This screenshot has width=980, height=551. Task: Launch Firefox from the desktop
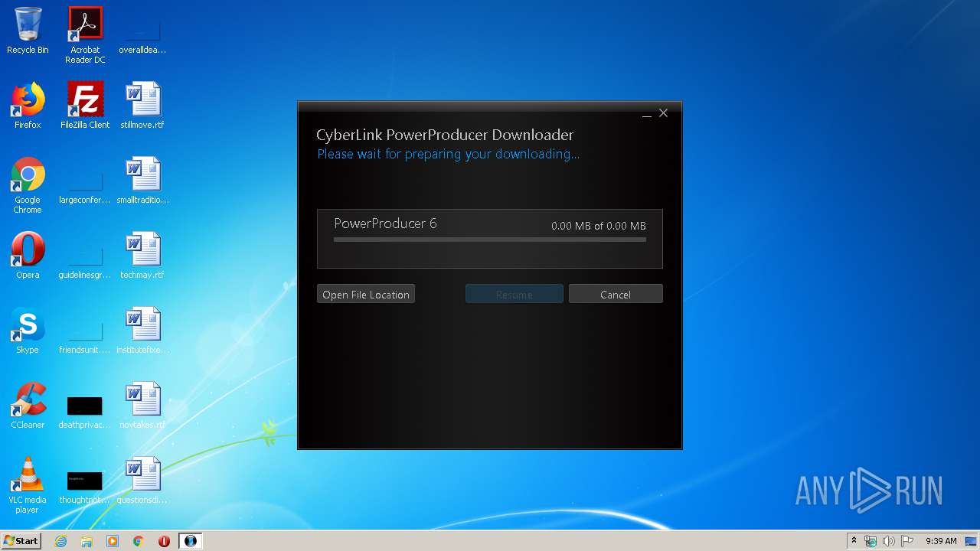point(28,106)
